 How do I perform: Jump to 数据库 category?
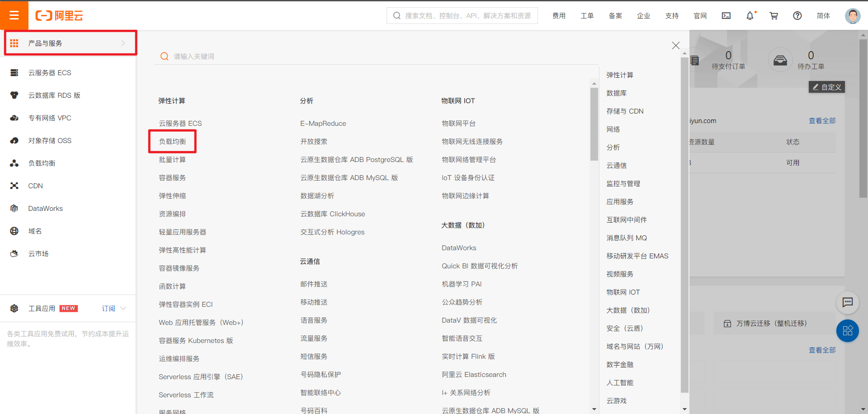[x=617, y=93]
